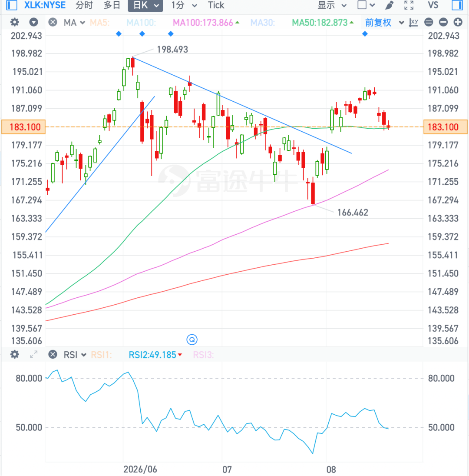Toggle the right sidebar panel icon
The height and width of the screenshot is (476, 469).
click(x=457, y=5)
